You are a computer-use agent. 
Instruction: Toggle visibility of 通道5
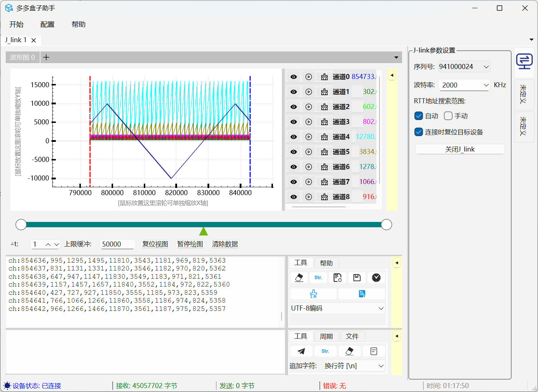coord(294,152)
